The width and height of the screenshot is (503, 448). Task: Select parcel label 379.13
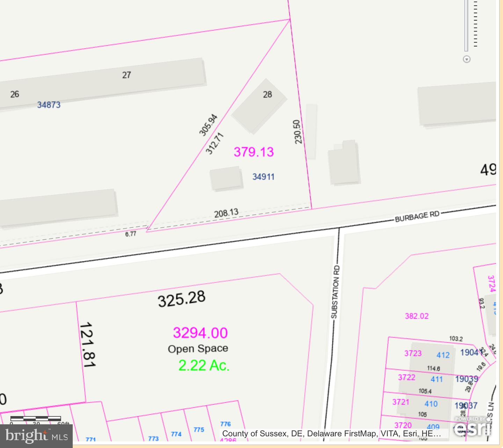pos(254,152)
